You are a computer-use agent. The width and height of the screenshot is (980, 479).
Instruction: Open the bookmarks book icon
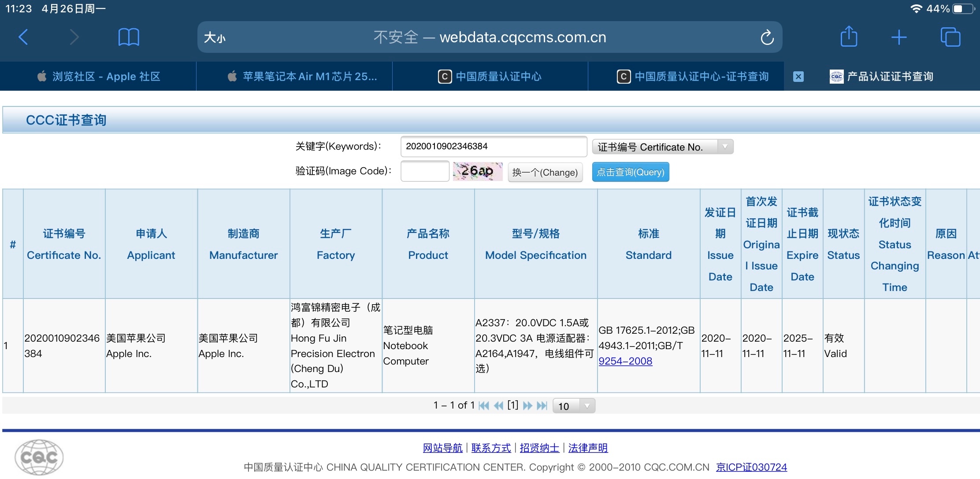coord(129,37)
